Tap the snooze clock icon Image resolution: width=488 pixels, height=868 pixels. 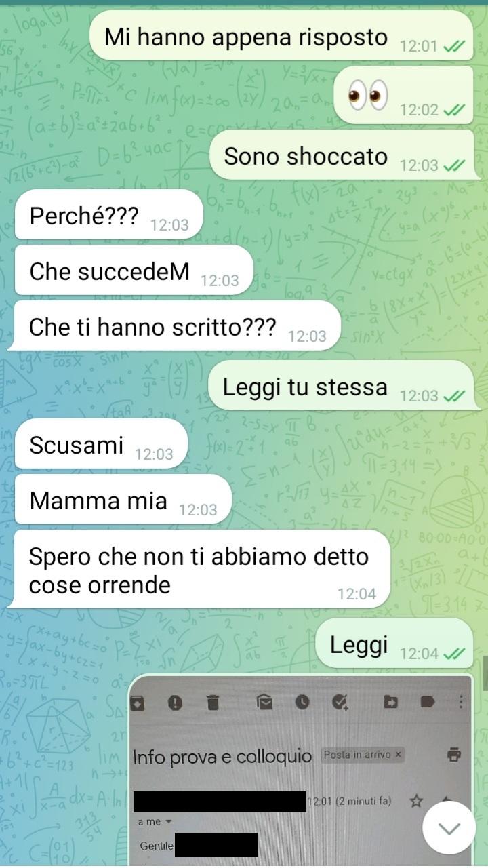point(302,703)
